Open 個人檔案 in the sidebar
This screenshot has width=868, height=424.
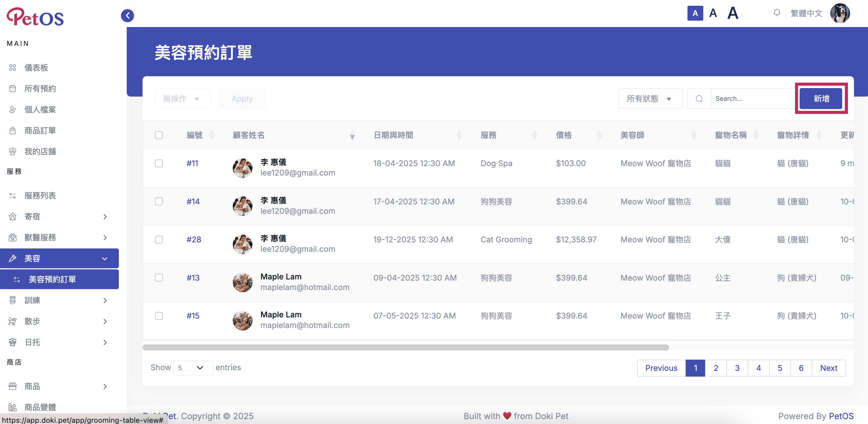40,109
